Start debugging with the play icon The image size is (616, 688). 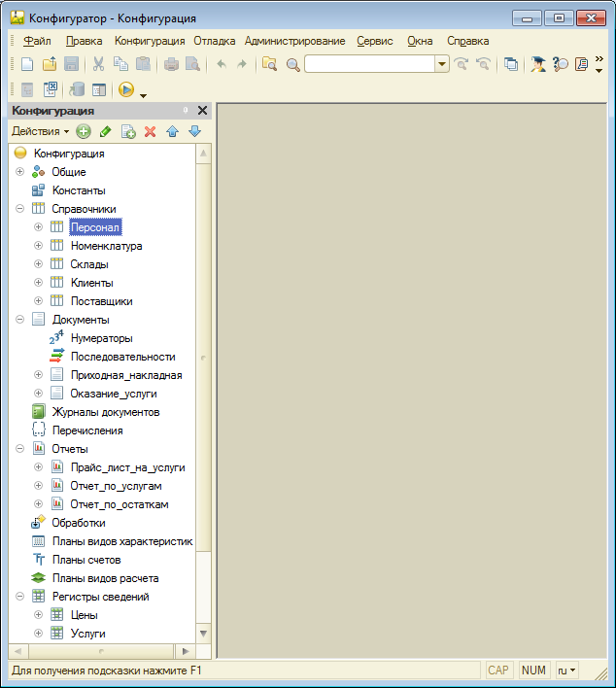pos(125,89)
